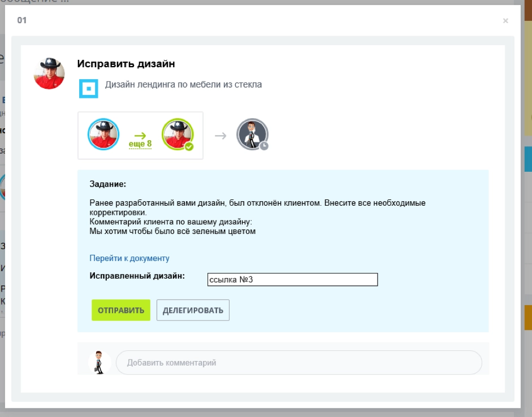Select the blue-ringed avatar in workflow chain

[x=103, y=134]
